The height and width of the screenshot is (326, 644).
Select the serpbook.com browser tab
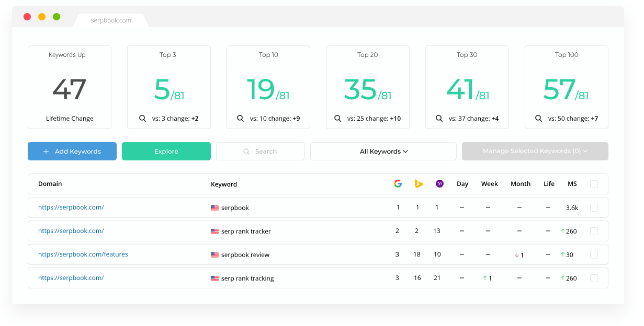(110, 20)
